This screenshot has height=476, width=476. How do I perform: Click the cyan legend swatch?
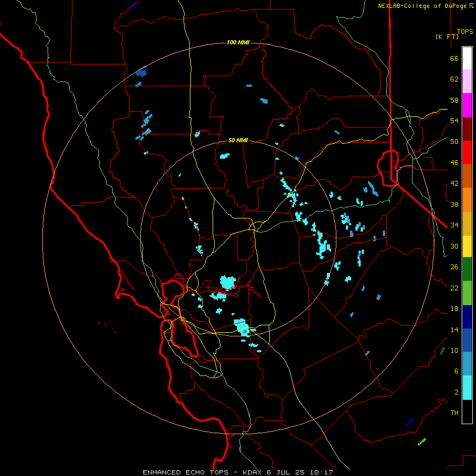coord(467,388)
